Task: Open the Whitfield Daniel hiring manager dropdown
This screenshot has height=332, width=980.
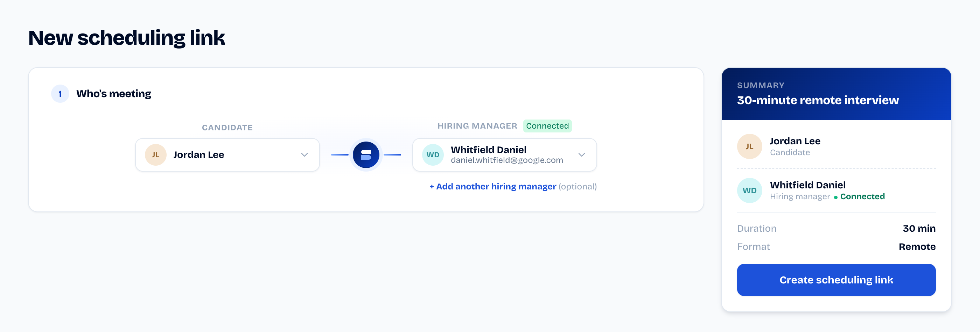Action: click(504, 154)
